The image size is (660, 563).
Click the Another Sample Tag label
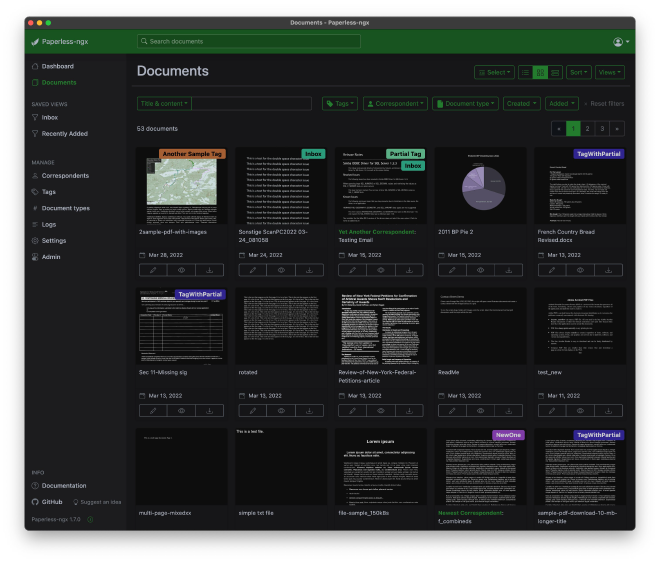(x=192, y=154)
